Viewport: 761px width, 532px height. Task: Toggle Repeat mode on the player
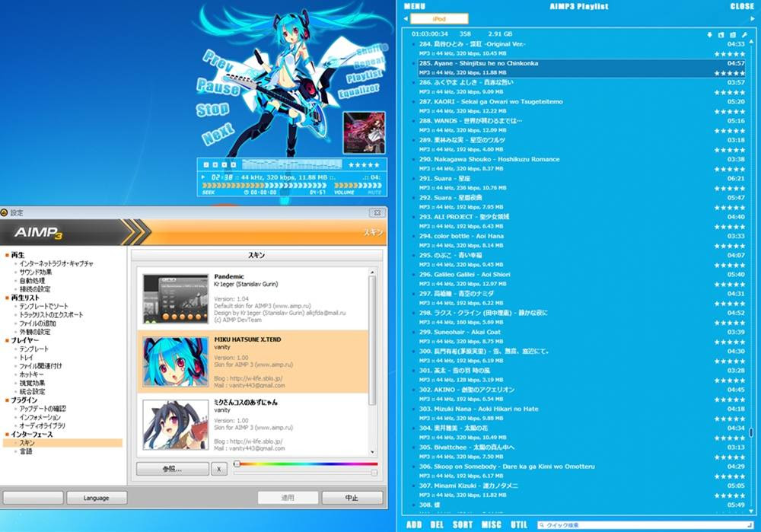[x=369, y=62]
